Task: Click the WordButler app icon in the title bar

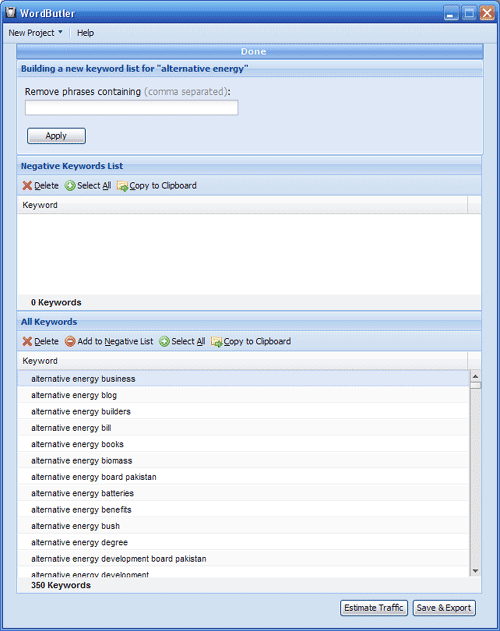Action: pyautogui.click(x=11, y=12)
